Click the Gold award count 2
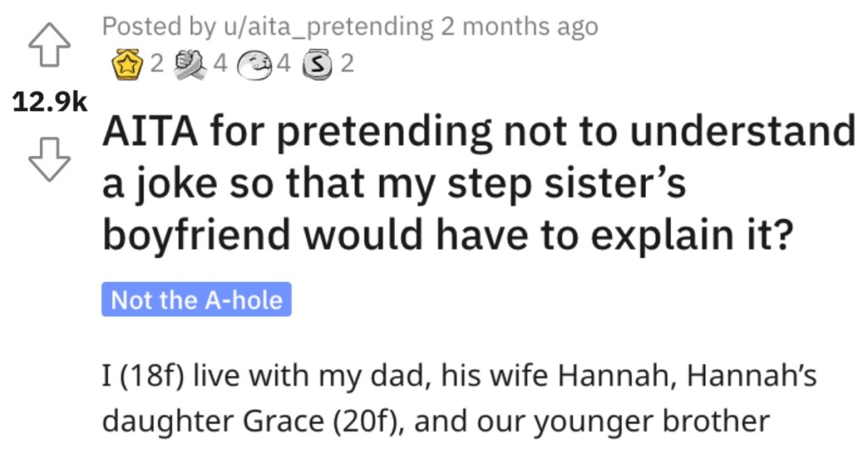 157,64
